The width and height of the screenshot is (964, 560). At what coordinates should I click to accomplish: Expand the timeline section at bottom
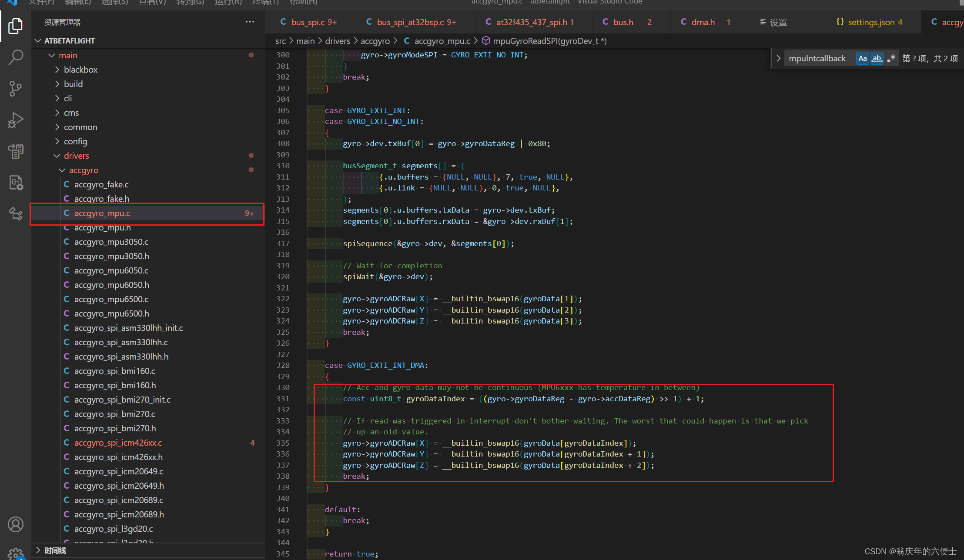click(55, 550)
